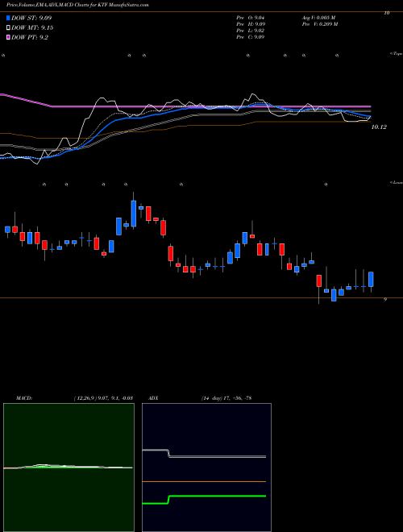Click the white DOW MT legend swatch

point(8,27)
